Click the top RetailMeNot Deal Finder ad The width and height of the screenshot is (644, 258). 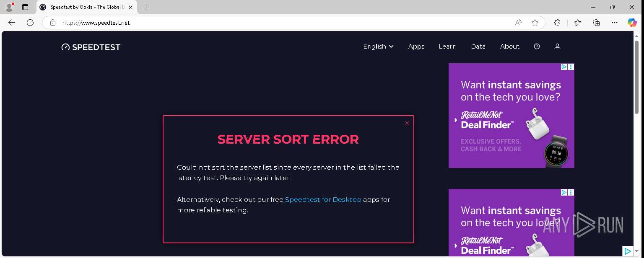pos(512,116)
